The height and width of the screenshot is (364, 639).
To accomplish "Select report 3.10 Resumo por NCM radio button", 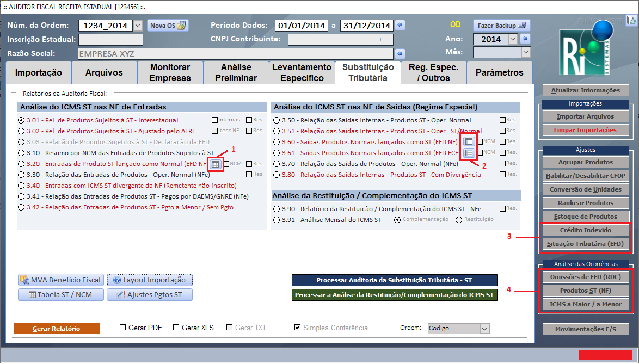I will pos(21,153).
